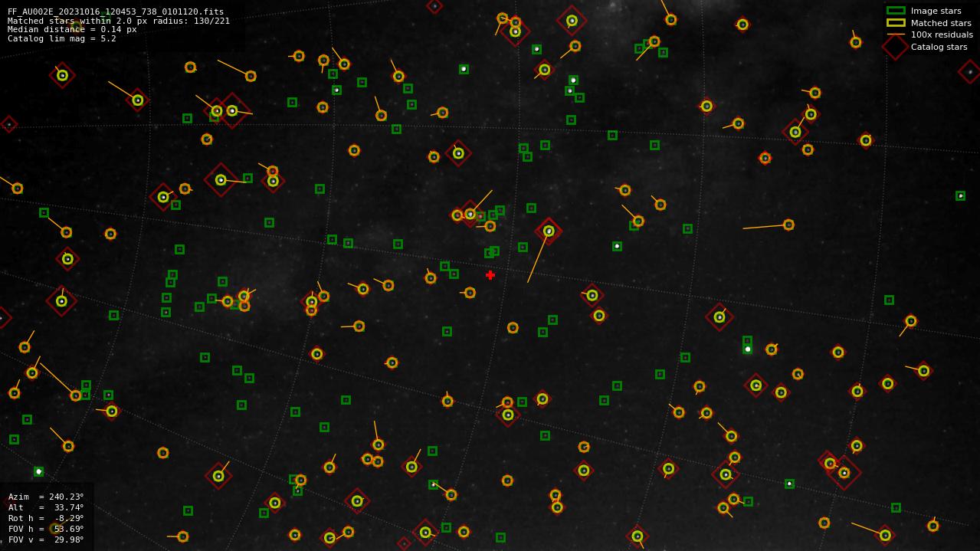Click the "Azim = 240.23°" readout
The height and width of the screenshot is (551, 980).
[46, 497]
